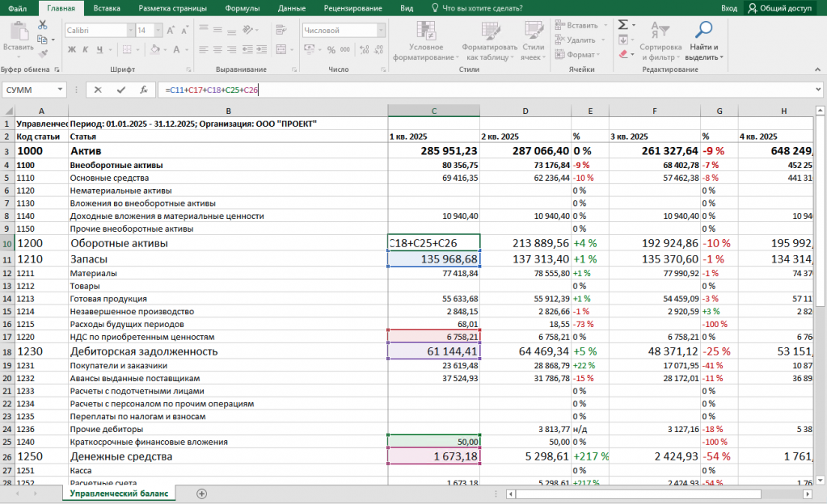Image resolution: width=827 pixels, height=504 pixels.
Task: Click the Fill down arrow icon
Action: pyautogui.click(x=623, y=40)
